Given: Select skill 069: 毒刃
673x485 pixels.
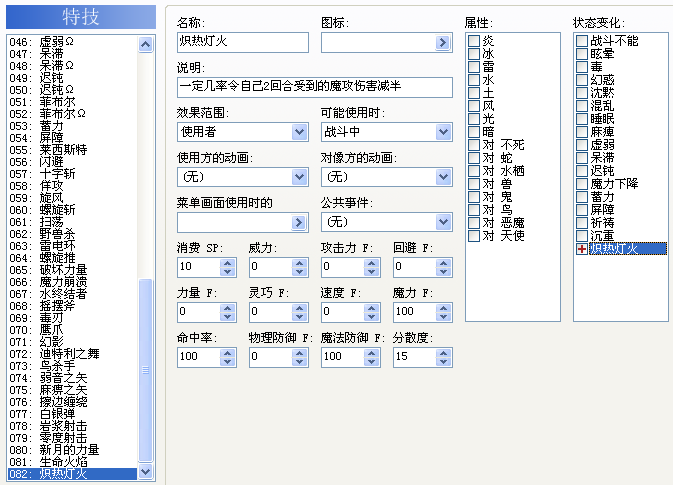Looking at the screenshot, I should [x=72, y=318].
